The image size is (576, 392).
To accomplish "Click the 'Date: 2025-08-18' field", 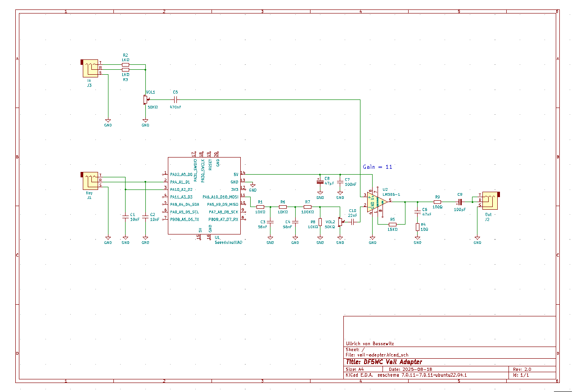I will click(411, 369).
